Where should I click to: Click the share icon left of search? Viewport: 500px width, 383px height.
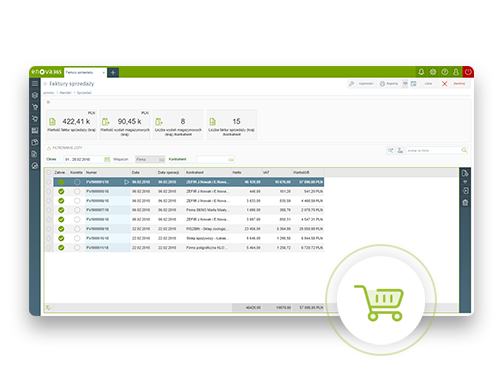(x=390, y=151)
